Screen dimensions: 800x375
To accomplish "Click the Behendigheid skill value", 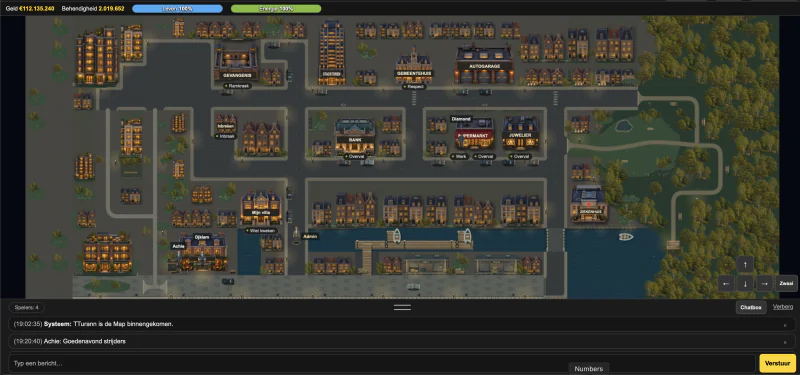I will coord(111,9).
